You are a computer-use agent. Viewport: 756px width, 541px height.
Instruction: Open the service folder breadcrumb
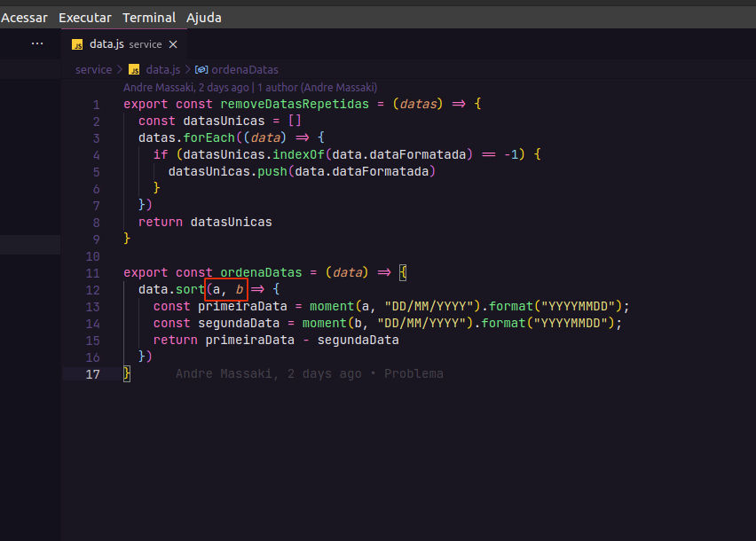[93, 70]
